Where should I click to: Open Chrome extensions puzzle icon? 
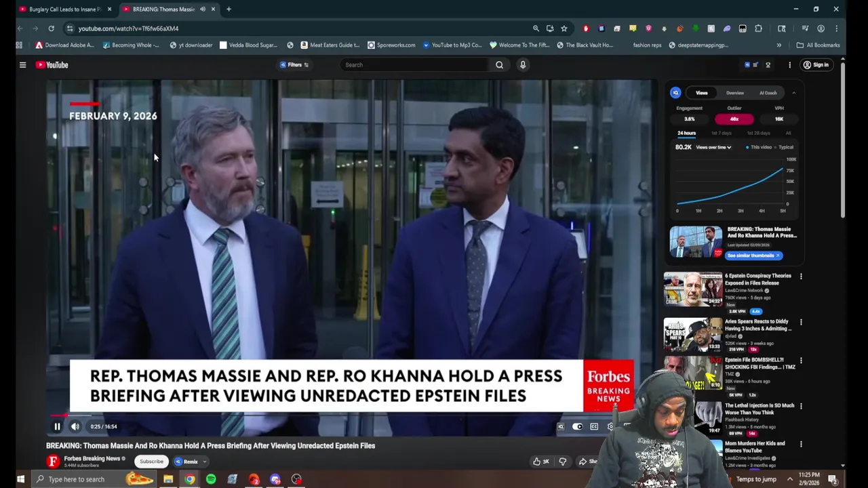coord(758,28)
